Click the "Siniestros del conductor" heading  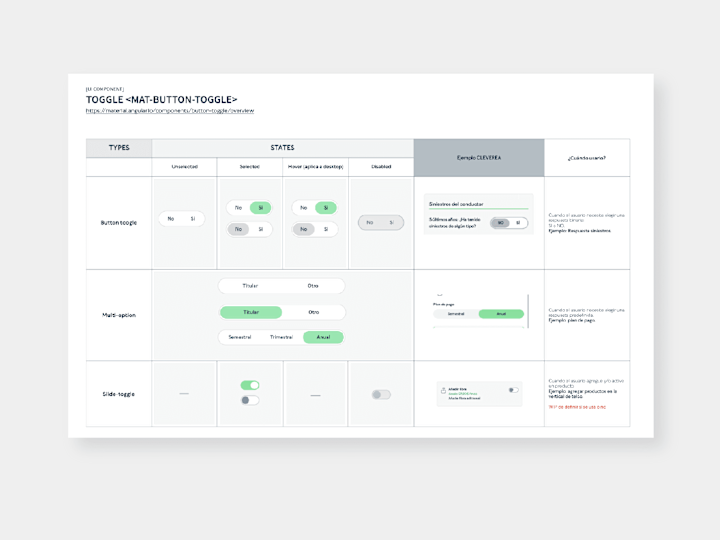click(x=456, y=204)
